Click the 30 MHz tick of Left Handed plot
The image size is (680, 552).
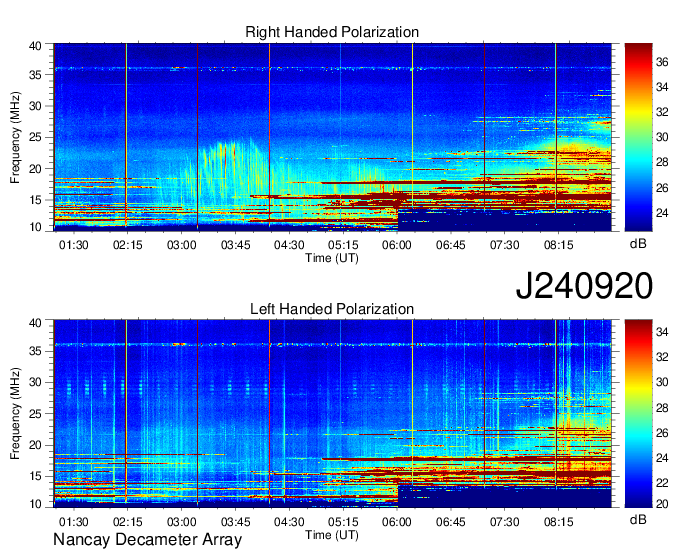[x=35, y=382]
